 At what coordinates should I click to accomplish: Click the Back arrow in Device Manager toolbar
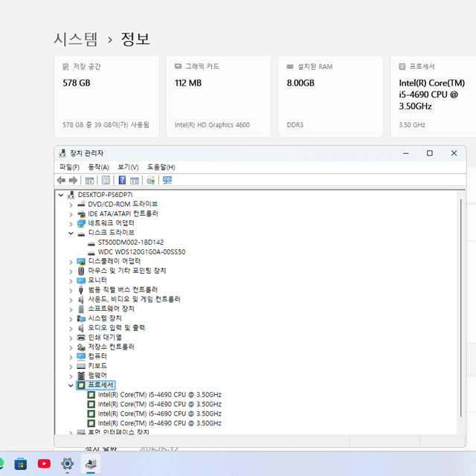[x=61, y=180]
